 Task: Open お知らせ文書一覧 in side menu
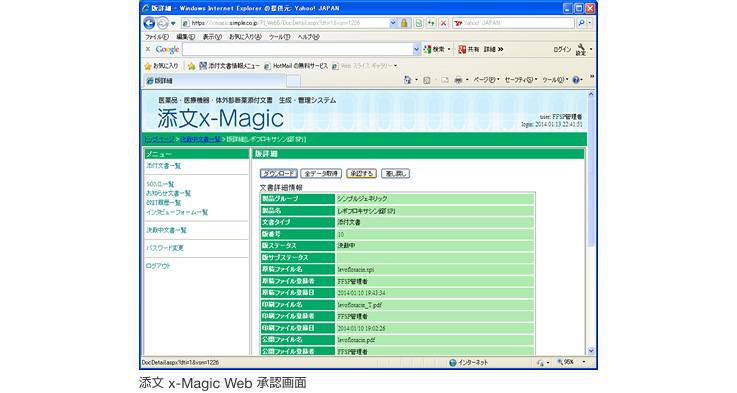pos(168,193)
